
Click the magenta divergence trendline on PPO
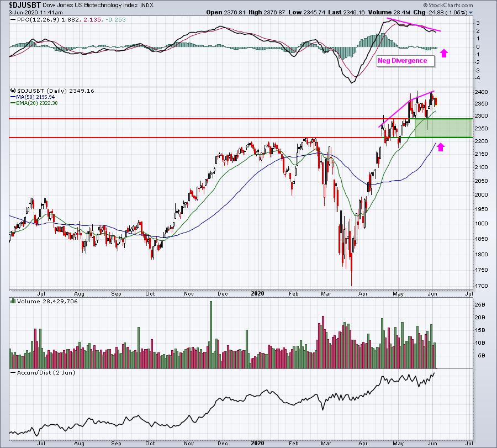pos(415,25)
